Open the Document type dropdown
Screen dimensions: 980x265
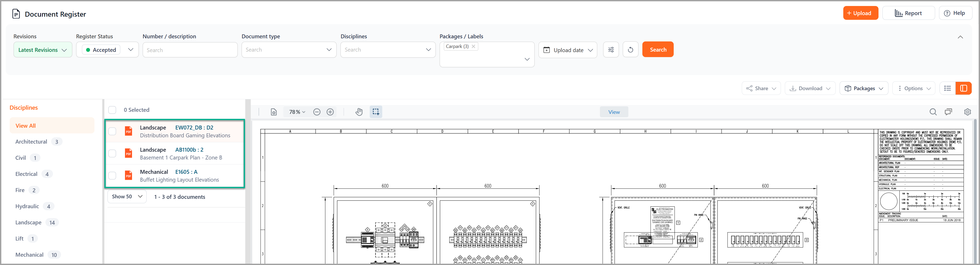coord(289,50)
